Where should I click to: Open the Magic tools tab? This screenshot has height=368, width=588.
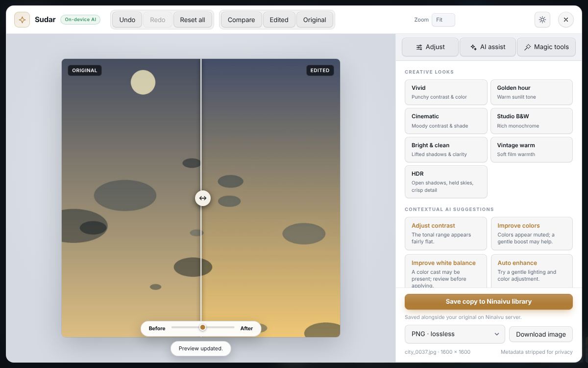[546, 47]
